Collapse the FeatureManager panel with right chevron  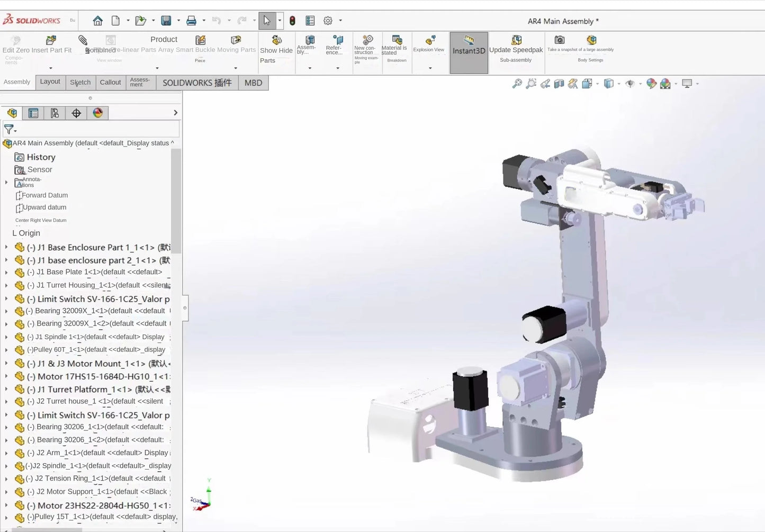[x=175, y=112]
